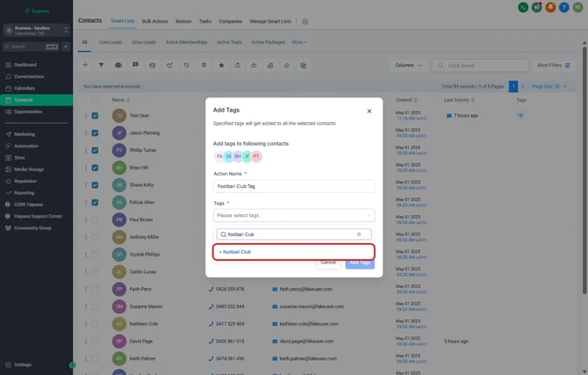Open the 'Please select tags' dropdown

pos(294,215)
